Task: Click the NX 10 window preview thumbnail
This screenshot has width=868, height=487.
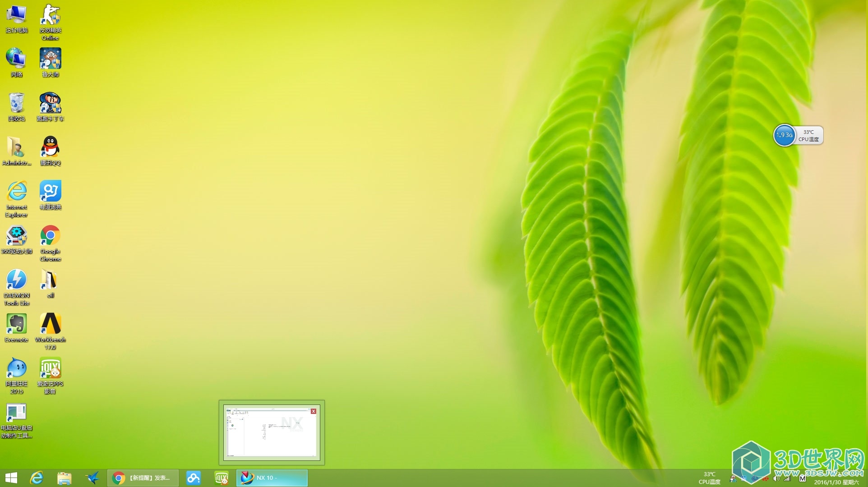Action: pos(272,432)
